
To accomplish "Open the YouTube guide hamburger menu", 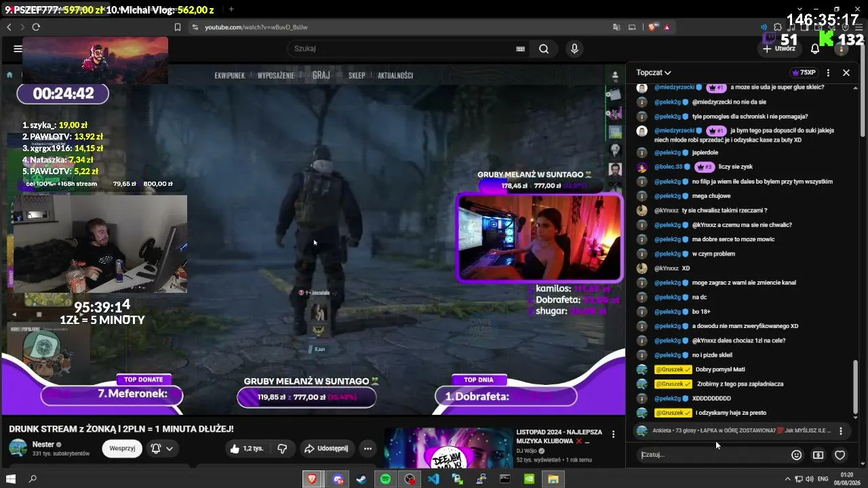I will click(18, 49).
